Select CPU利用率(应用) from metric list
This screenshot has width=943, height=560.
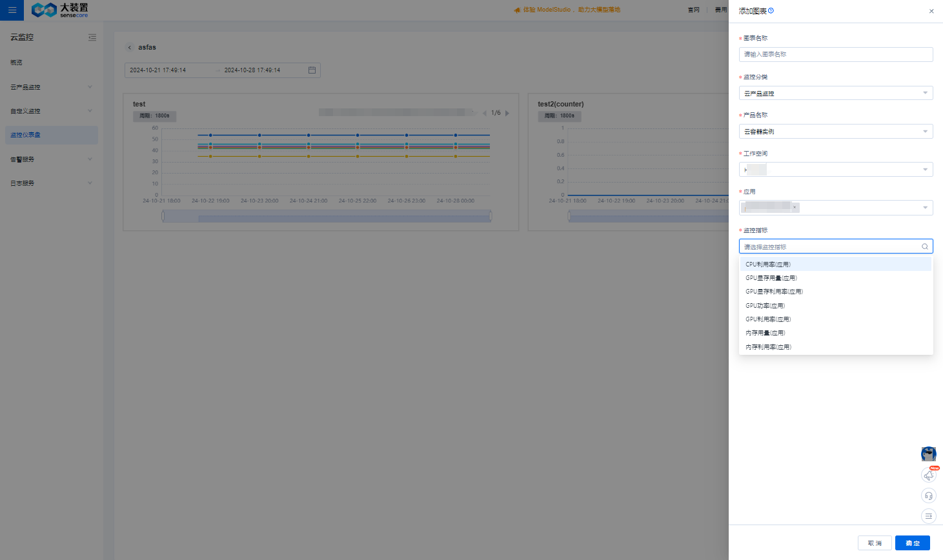tap(768, 265)
